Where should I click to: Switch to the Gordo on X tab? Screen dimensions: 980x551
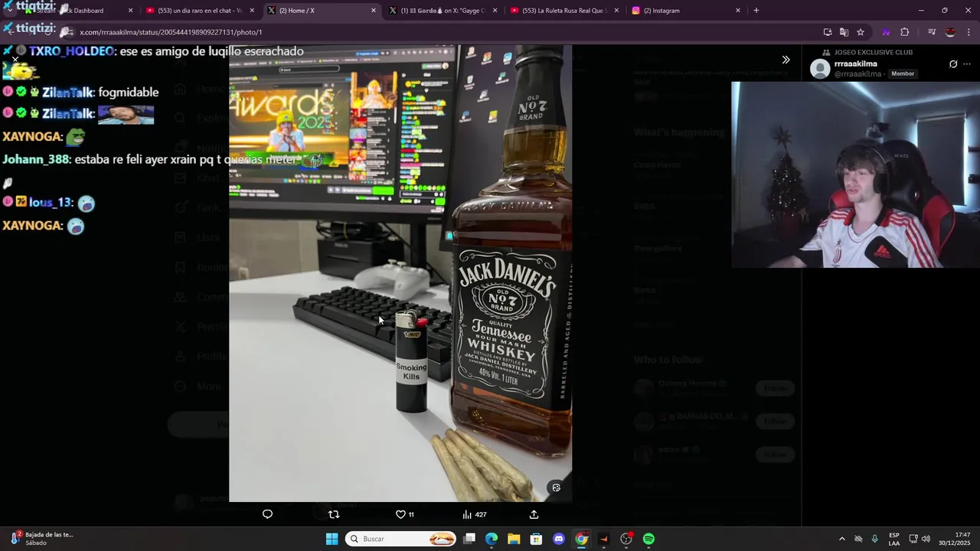pyautogui.click(x=443, y=11)
